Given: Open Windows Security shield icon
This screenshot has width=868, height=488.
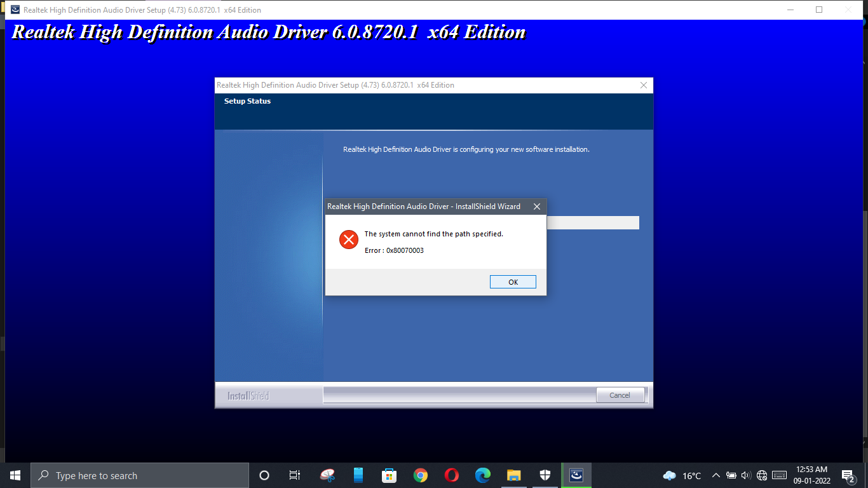Looking at the screenshot, I should (545, 475).
